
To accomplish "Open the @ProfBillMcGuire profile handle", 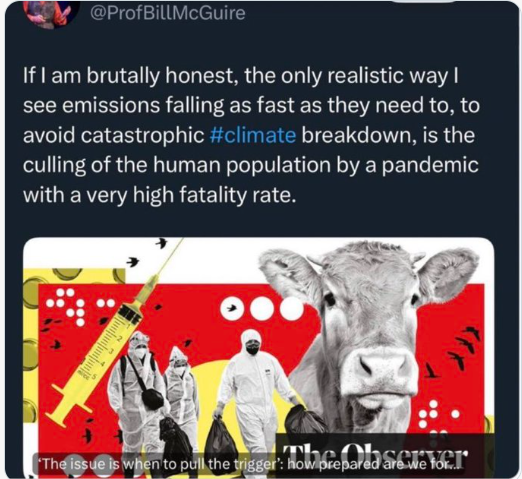I will coord(167,14).
